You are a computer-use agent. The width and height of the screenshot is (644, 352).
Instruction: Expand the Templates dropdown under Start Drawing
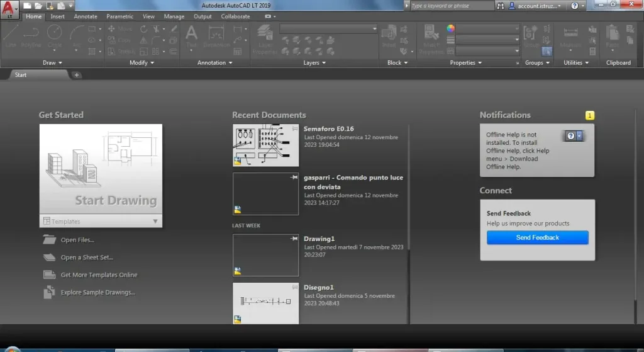point(155,222)
